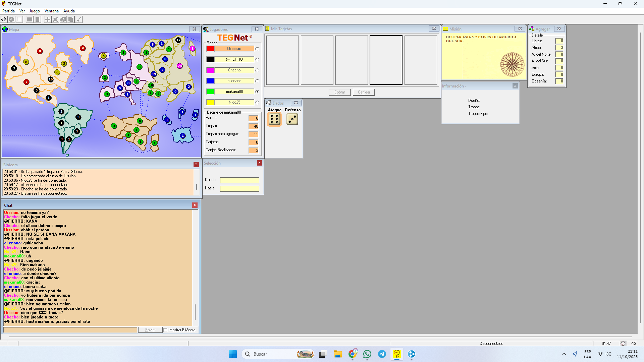Click the green makana08 color swatch
Viewport: 644px width, 362px height.
pyautogui.click(x=210, y=92)
